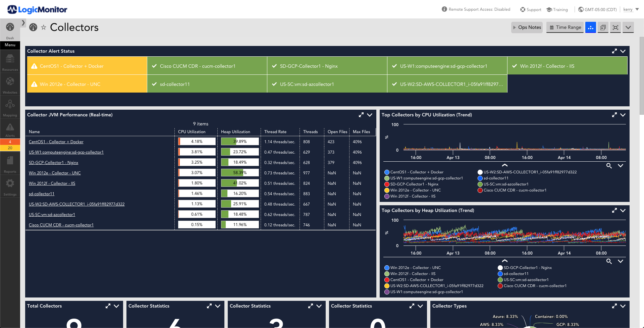Open Websites from the sidebar
The width and height of the screenshot is (644, 328).
(x=10, y=85)
